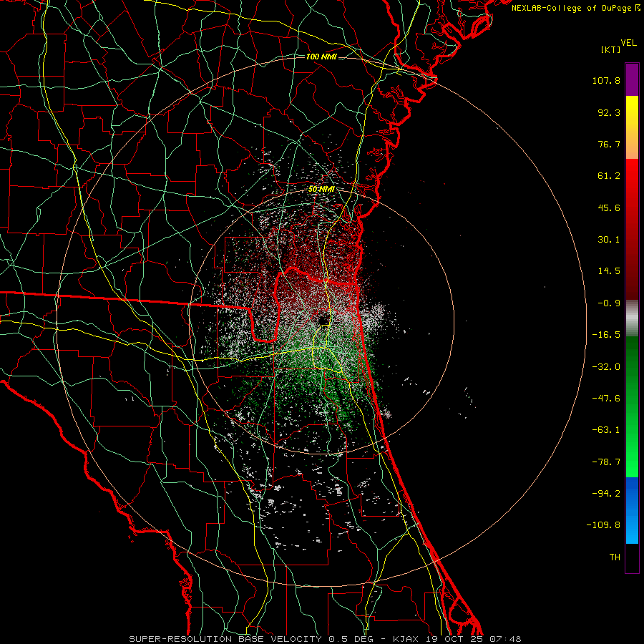The height and width of the screenshot is (644, 644).
Task: Click the 61.2 value on the velocity scale
Action: point(609,176)
